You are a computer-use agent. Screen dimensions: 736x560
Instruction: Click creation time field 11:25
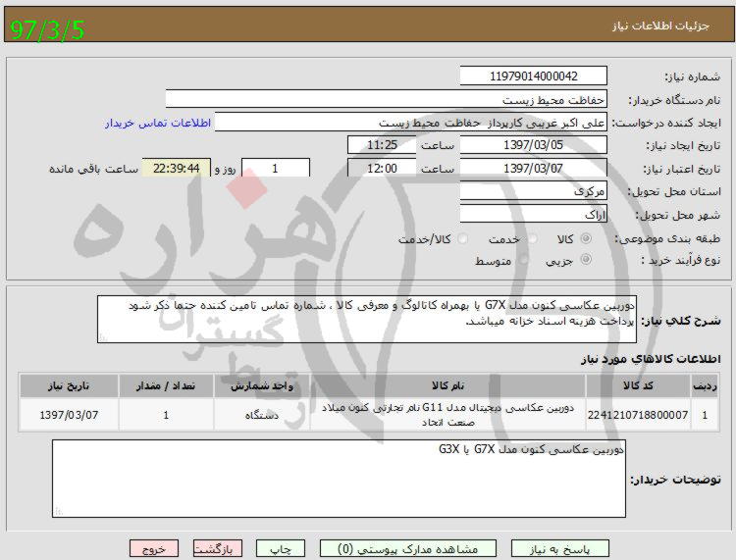(382, 145)
